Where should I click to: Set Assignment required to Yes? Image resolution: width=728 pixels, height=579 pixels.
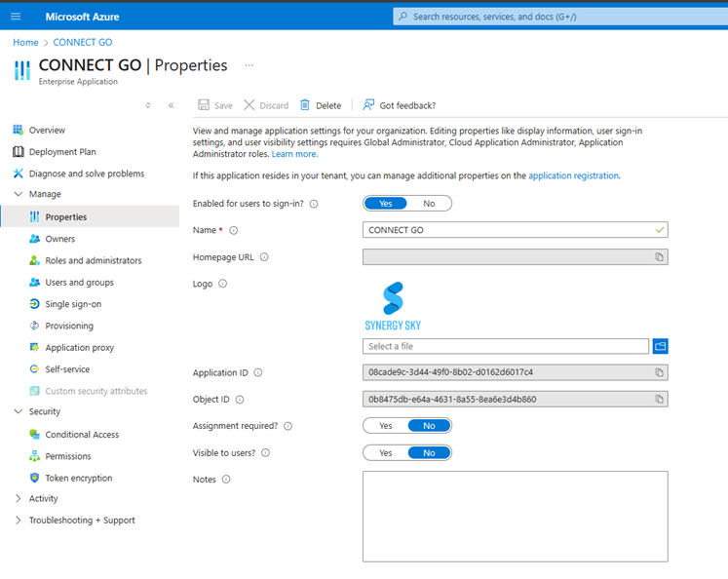click(385, 426)
